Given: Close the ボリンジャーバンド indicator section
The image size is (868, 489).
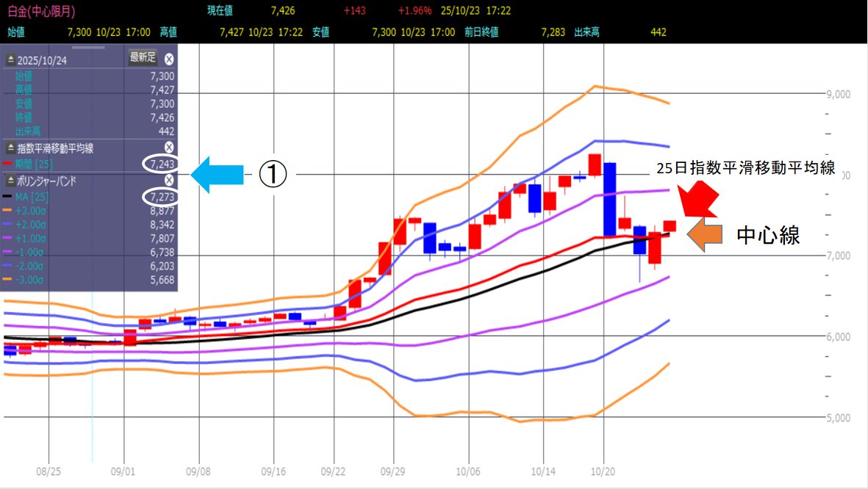Looking at the screenshot, I should pos(169,180).
